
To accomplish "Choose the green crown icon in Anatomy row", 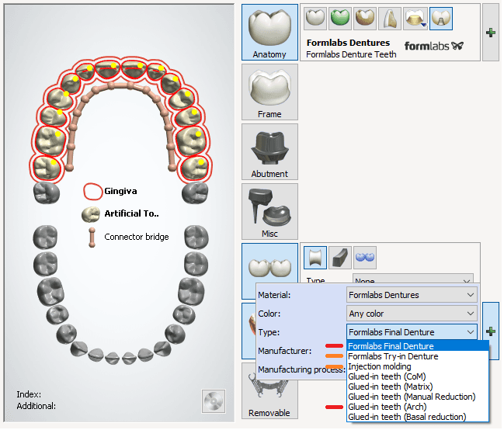I will pyautogui.click(x=339, y=18).
